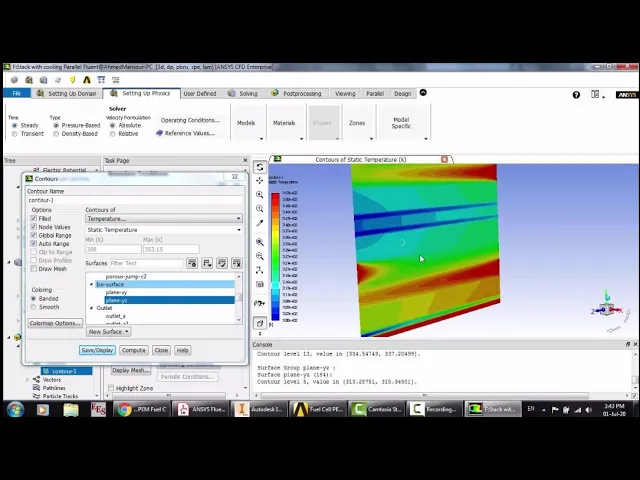Choose Density-Based solver type
640x480 pixels.
[x=56, y=134]
